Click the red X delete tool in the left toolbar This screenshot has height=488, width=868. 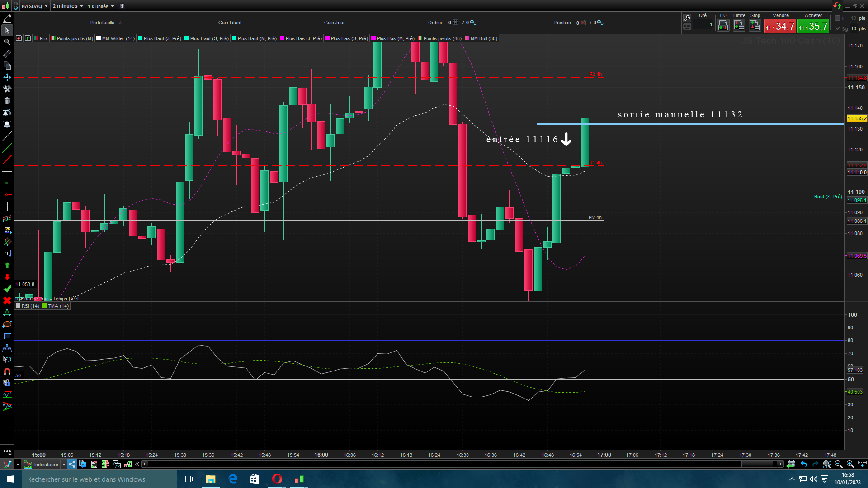coord(7,300)
